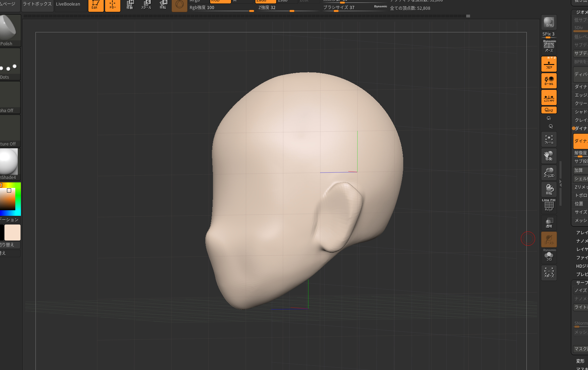Expand the トポロ sub-palette
The height and width of the screenshot is (370, 588).
click(x=581, y=195)
